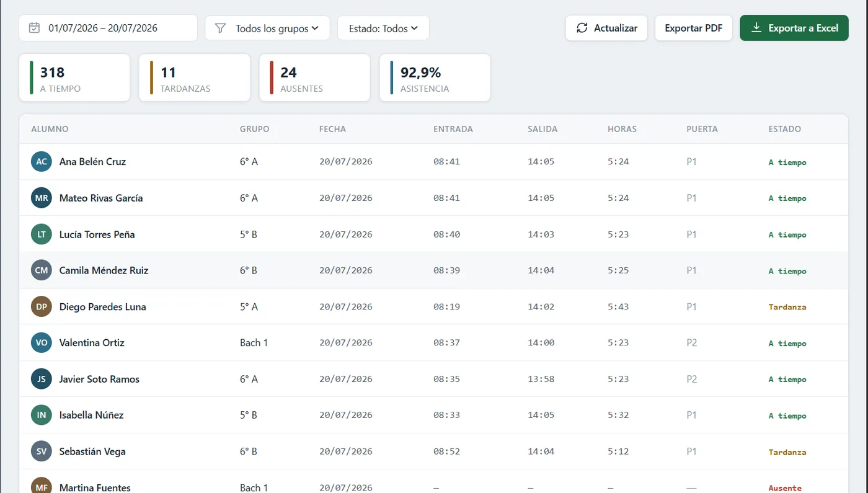Click Ana Belén Cruz's A tiempo status
868x493 pixels.
[x=787, y=162]
